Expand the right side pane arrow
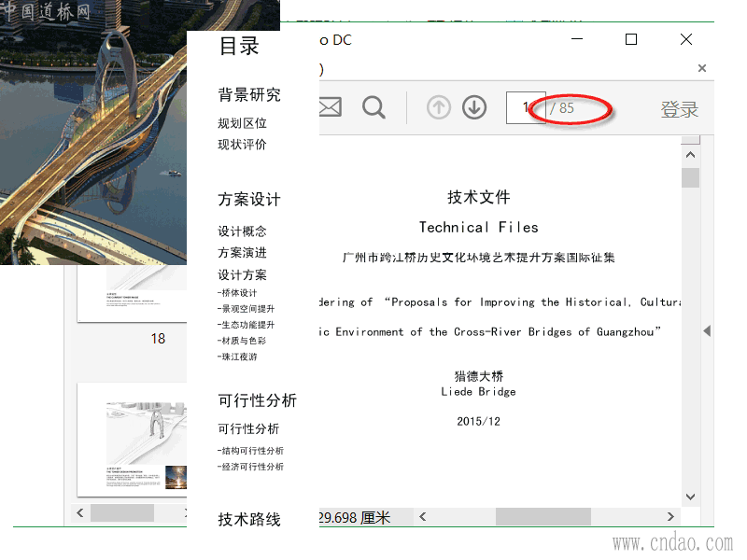The image size is (747, 560). point(707,331)
